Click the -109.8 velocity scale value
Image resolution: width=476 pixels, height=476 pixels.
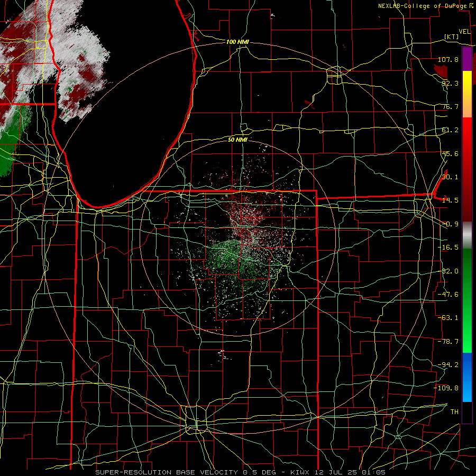click(x=446, y=388)
